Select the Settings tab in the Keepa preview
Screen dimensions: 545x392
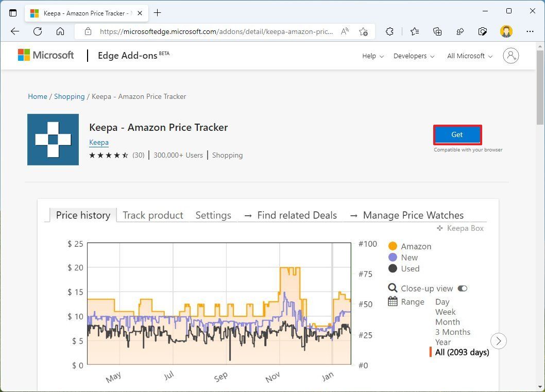coord(213,215)
